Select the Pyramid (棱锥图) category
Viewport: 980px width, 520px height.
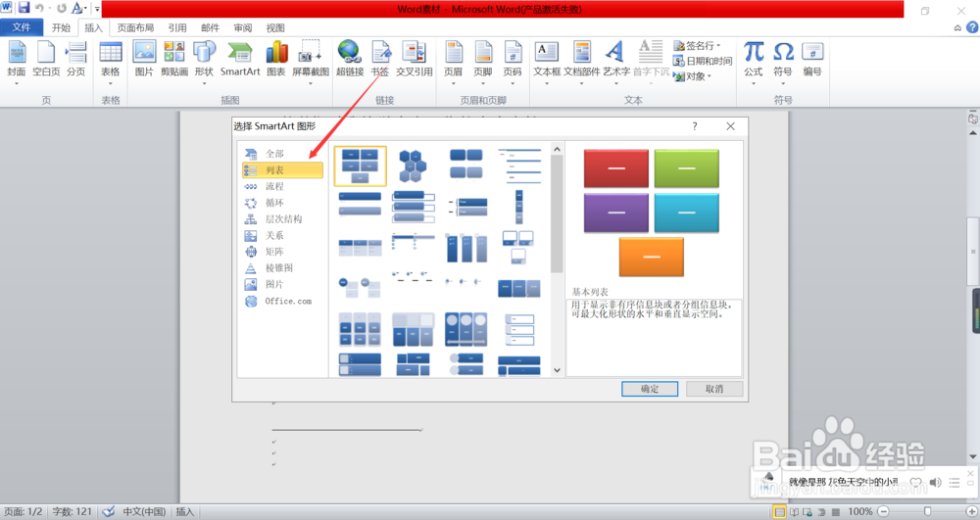(282, 267)
